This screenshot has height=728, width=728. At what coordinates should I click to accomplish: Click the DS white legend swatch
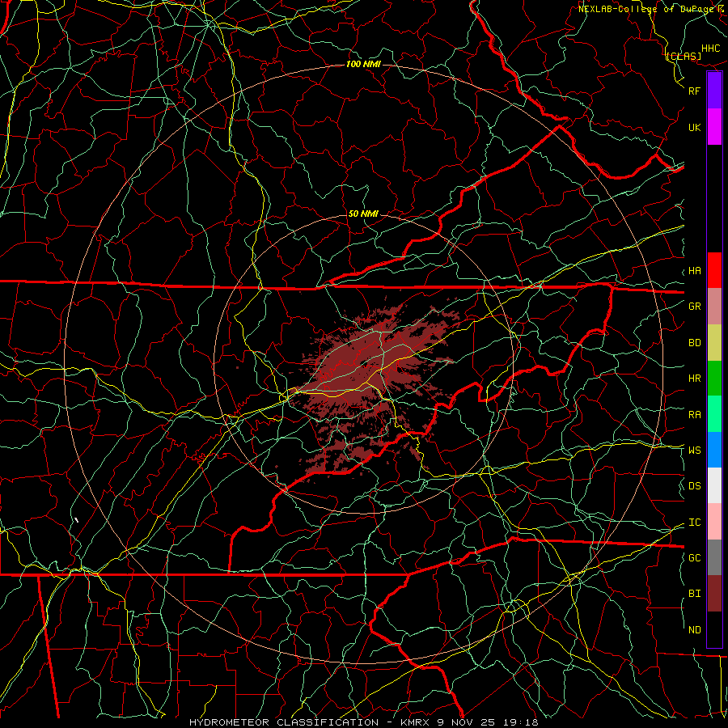(714, 485)
